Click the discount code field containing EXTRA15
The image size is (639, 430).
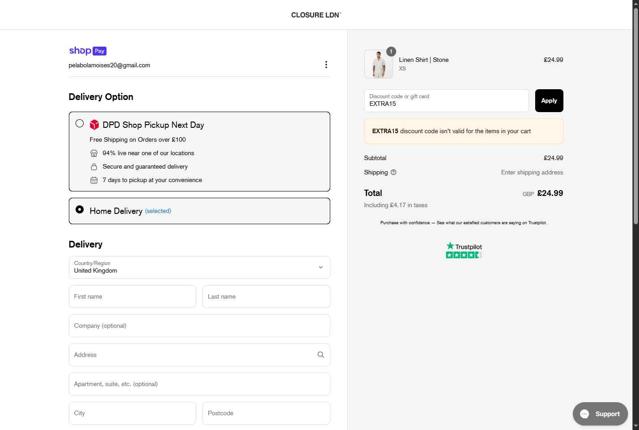(446, 101)
